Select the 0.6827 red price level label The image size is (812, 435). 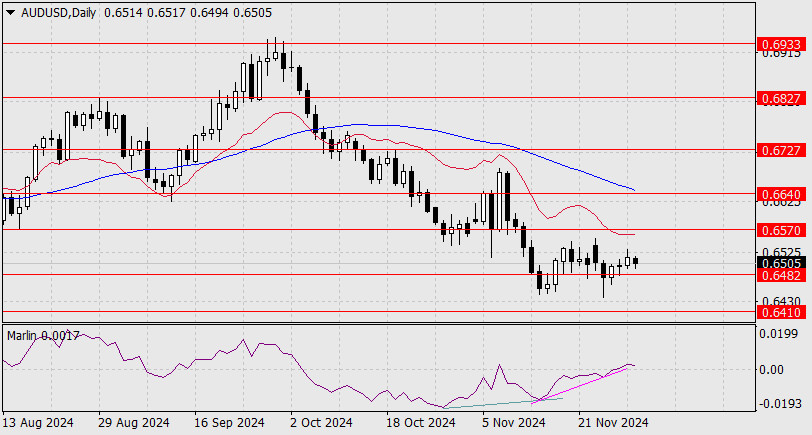click(x=781, y=98)
